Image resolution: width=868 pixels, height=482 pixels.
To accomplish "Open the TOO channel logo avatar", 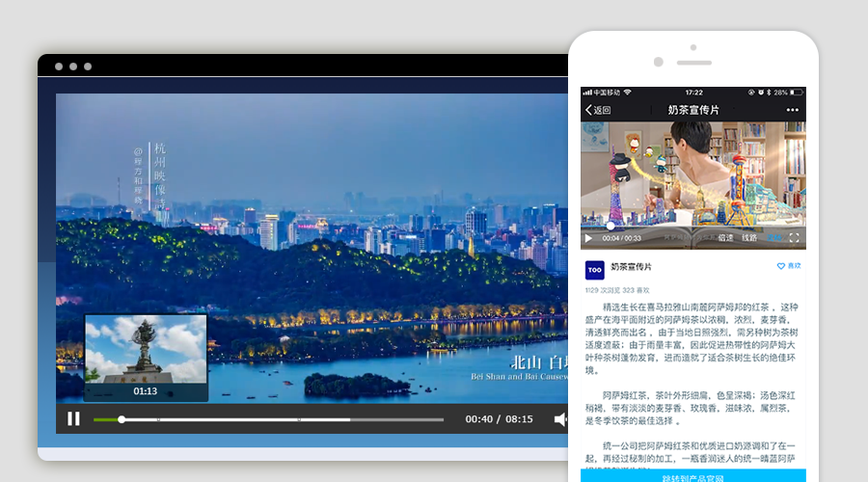I will click(x=595, y=270).
